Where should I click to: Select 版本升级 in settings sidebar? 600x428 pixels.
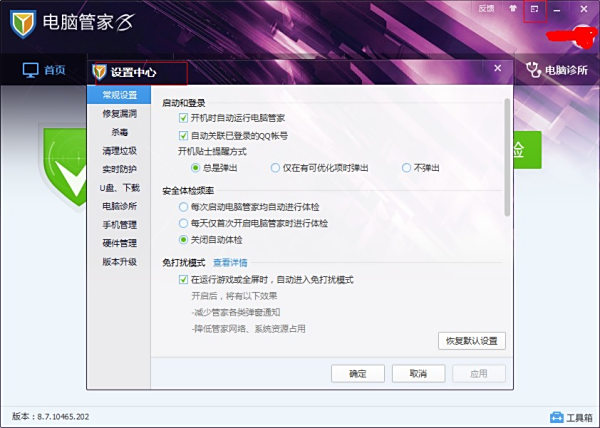(119, 262)
